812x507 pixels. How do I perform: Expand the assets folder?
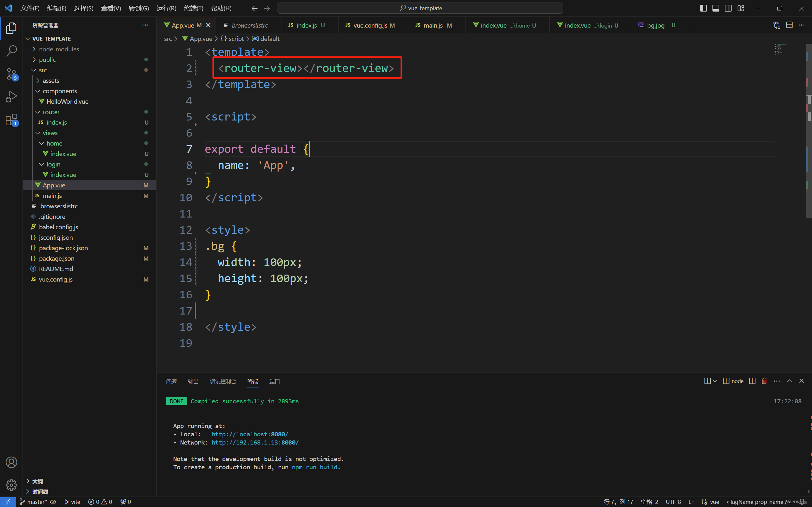[89, 81]
